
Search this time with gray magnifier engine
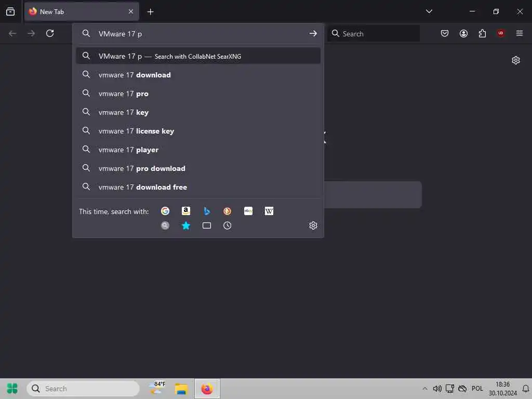[165, 225]
